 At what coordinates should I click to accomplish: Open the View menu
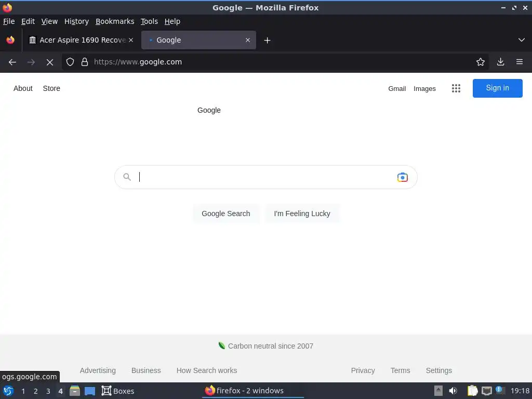pos(49,21)
